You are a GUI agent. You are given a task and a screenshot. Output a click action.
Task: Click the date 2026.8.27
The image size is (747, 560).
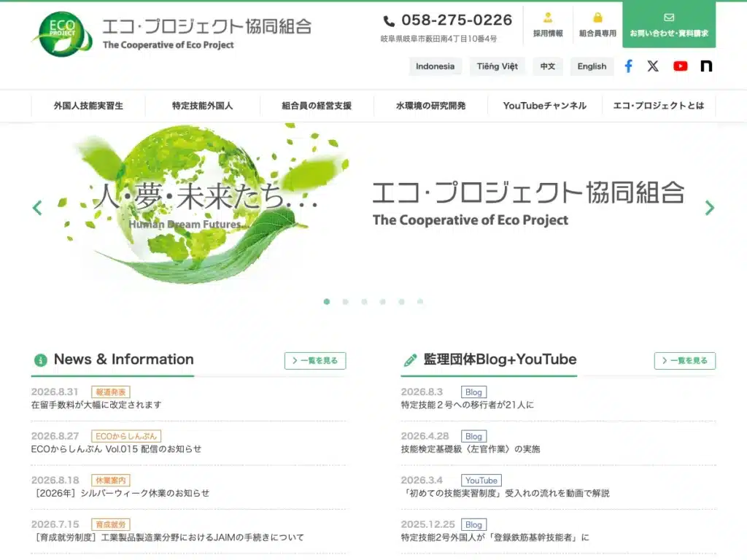tap(55, 436)
